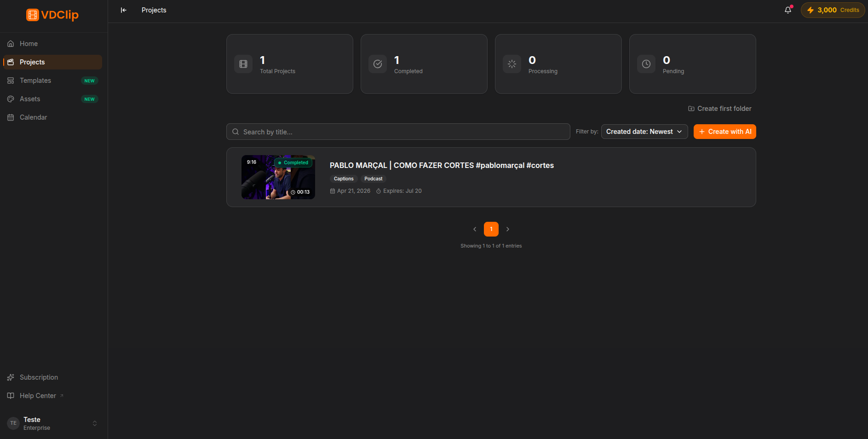Image resolution: width=868 pixels, height=439 pixels.
Task: Collapse the sidebar with the arrow icon
Action: (x=123, y=10)
